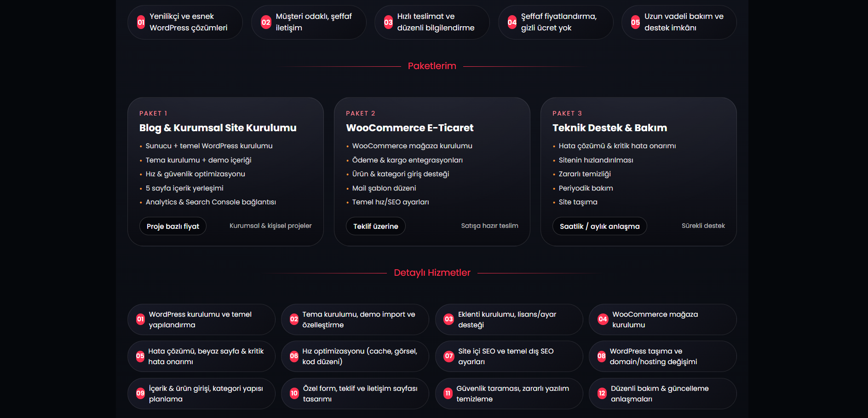The width and height of the screenshot is (868, 418).
Task: Click the 04 badge beside Şeffaf fiyatlandırma
Action: [x=512, y=22]
